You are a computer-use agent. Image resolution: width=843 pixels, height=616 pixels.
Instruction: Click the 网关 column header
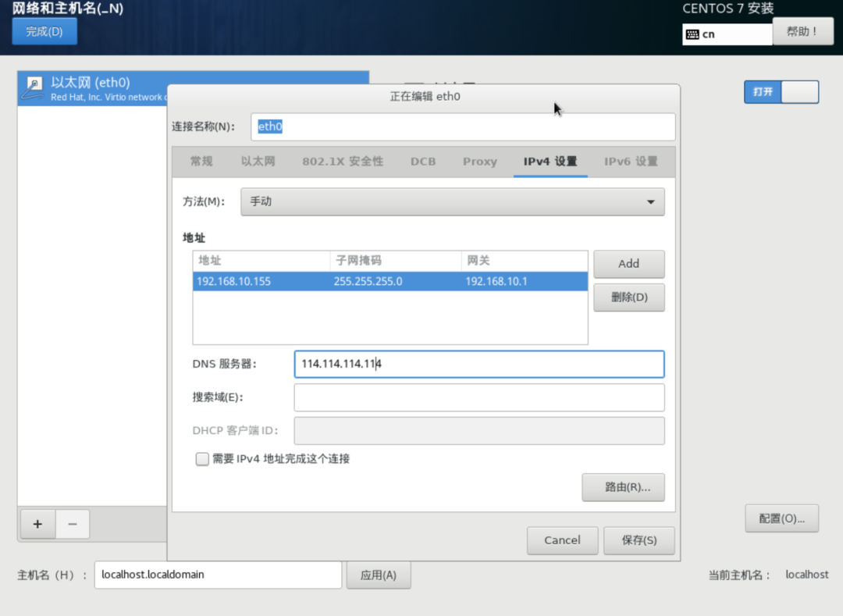(525, 261)
